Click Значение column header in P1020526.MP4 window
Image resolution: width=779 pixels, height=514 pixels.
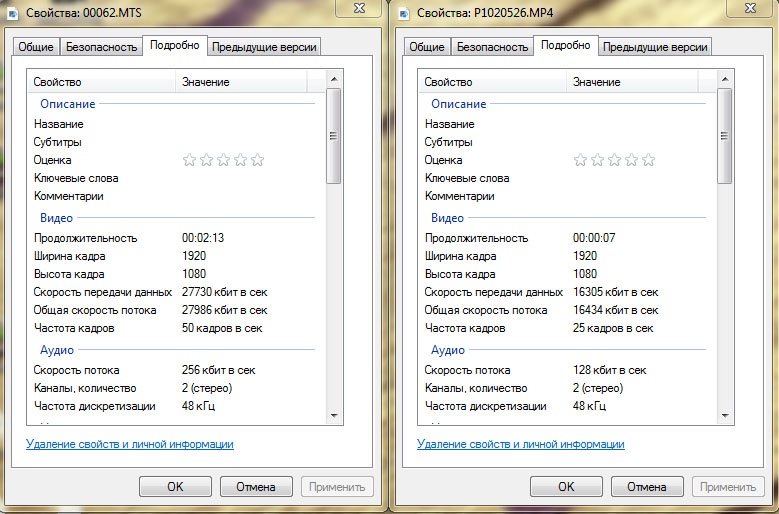coord(632,82)
